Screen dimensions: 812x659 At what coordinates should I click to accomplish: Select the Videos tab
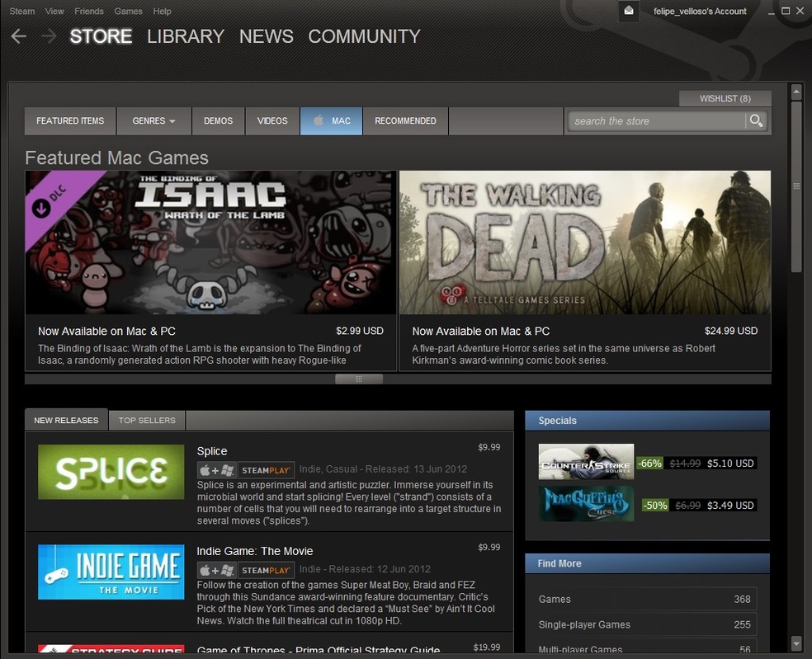[272, 120]
